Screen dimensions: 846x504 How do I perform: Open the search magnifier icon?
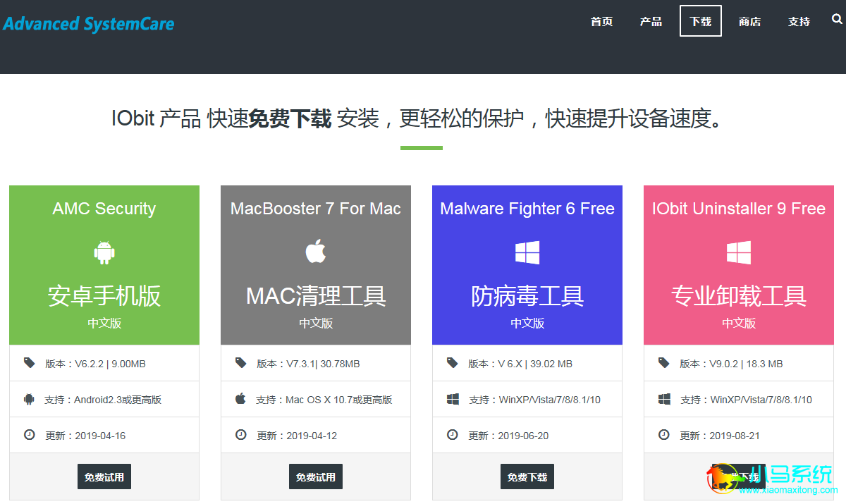(837, 20)
